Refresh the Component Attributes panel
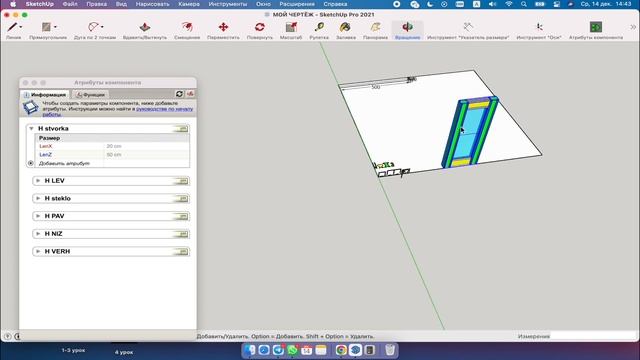 [179, 94]
